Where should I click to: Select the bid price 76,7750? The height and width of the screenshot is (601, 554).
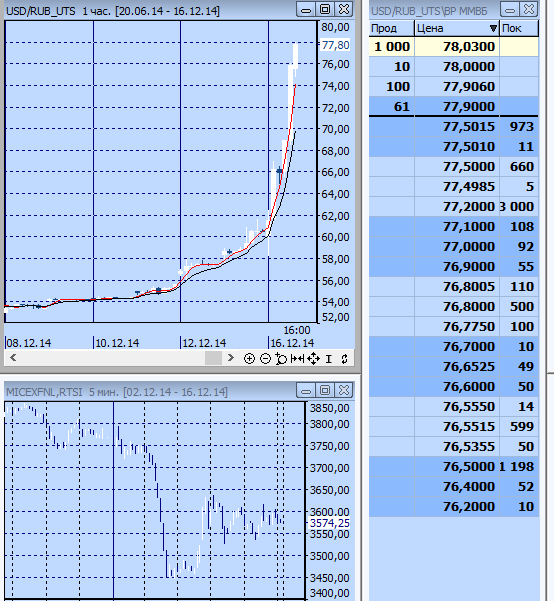(x=469, y=327)
